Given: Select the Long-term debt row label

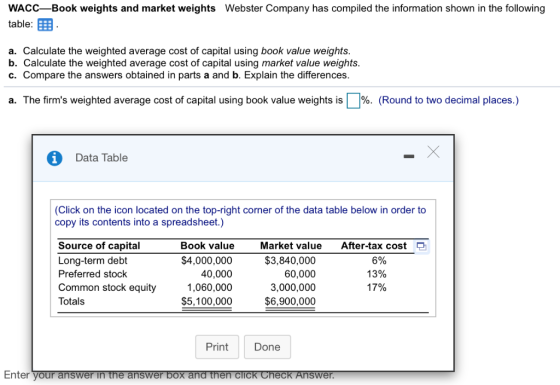Looking at the screenshot, I should (x=92, y=260).
